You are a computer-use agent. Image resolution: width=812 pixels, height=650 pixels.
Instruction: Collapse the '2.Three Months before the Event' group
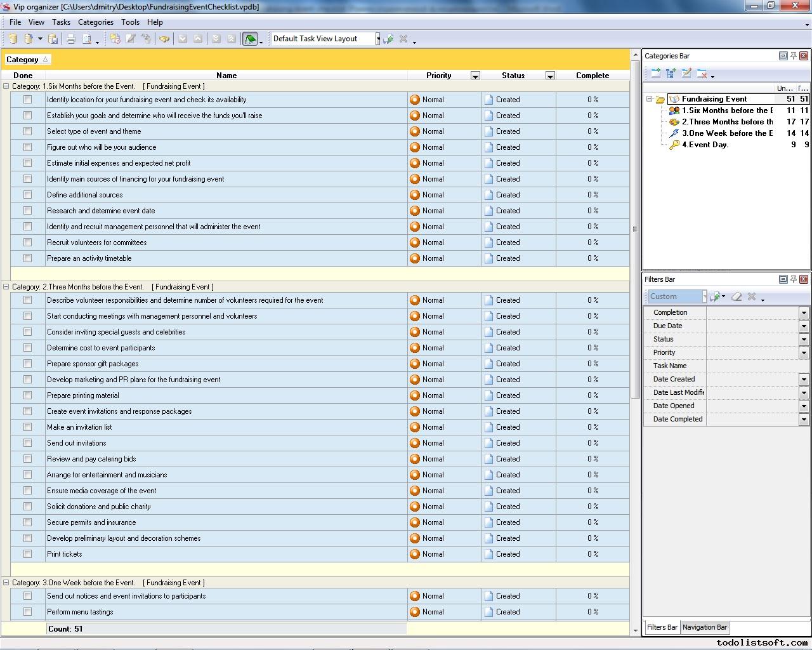6,287
